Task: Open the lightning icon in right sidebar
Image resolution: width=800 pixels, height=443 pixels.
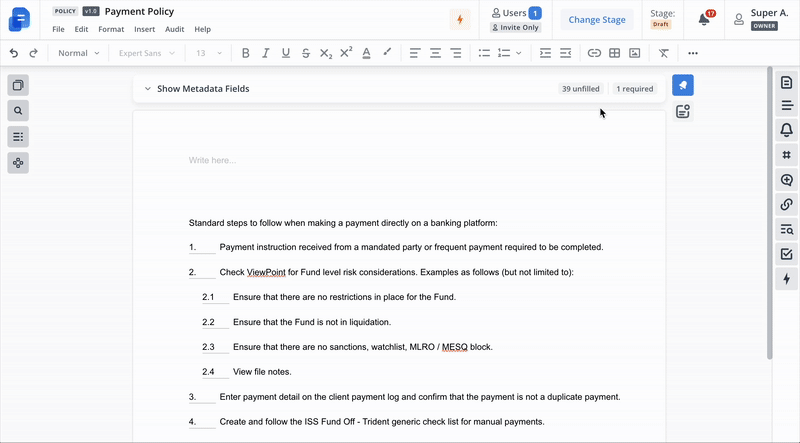Action: 786,279
